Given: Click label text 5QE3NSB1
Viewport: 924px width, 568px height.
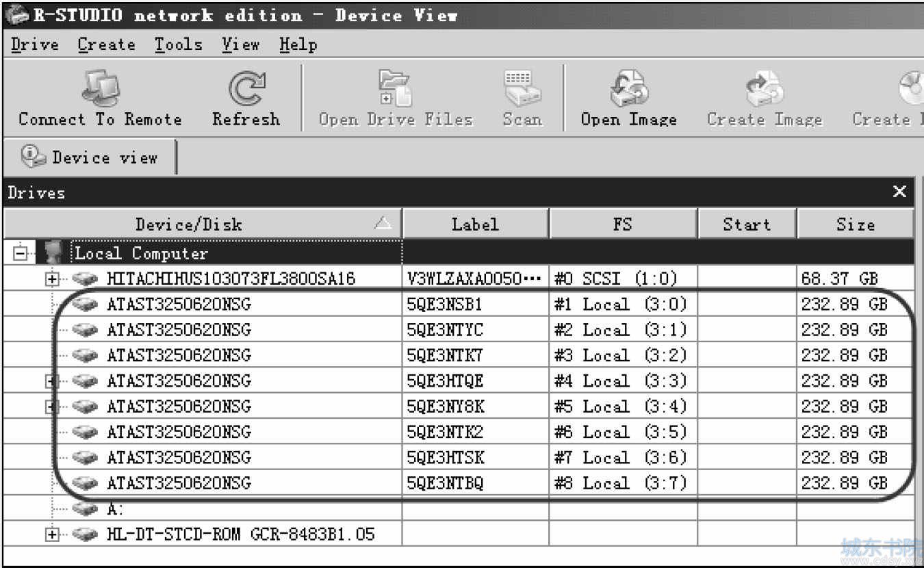Looking at the screenshot, I should [x=445, y=305].
